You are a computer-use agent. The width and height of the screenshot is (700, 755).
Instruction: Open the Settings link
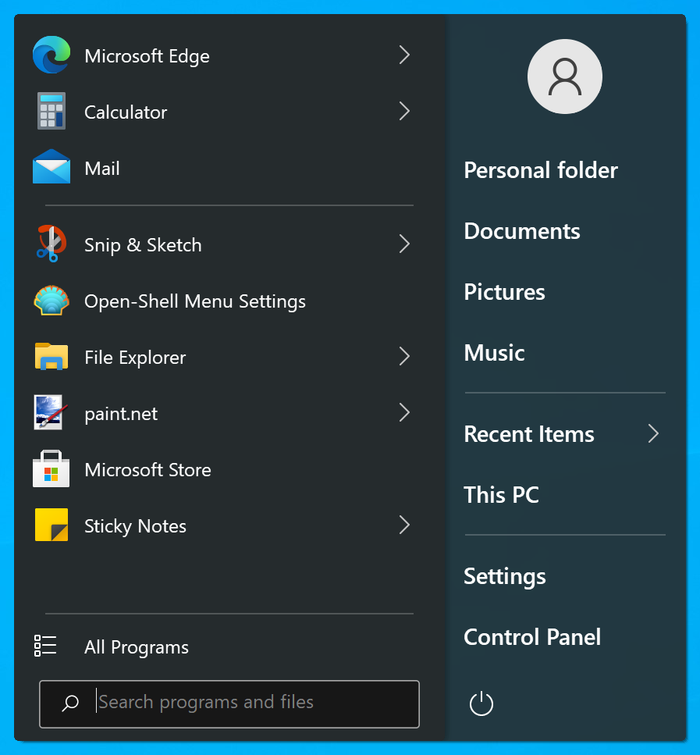pos(505,576)
